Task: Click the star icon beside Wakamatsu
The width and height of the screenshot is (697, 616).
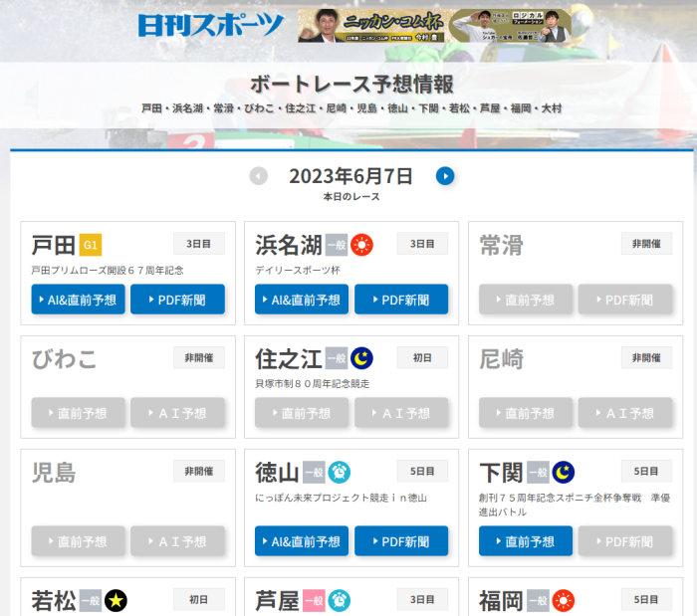Action: tap(116, 601)
